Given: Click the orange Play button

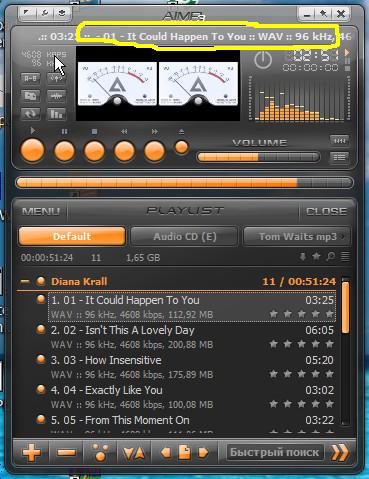Looking at the screenshot, I should point(32,151).
